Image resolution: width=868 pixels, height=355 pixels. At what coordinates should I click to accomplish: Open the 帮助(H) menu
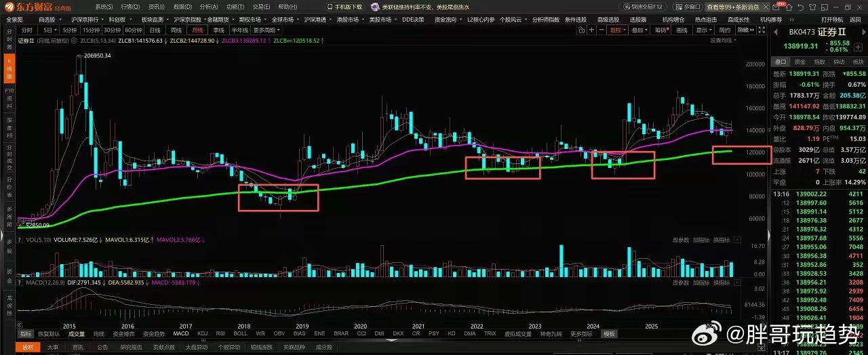(x=288, y=6)
